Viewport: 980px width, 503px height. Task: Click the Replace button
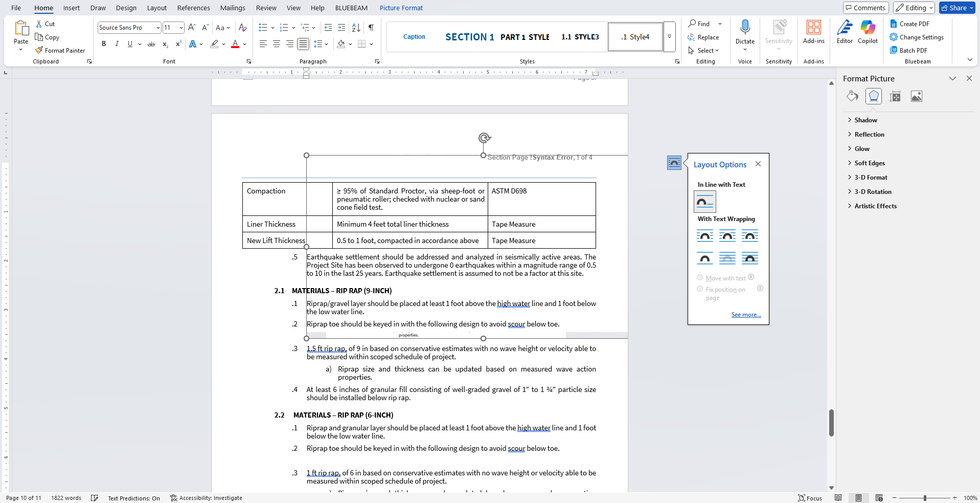[703, 37]
